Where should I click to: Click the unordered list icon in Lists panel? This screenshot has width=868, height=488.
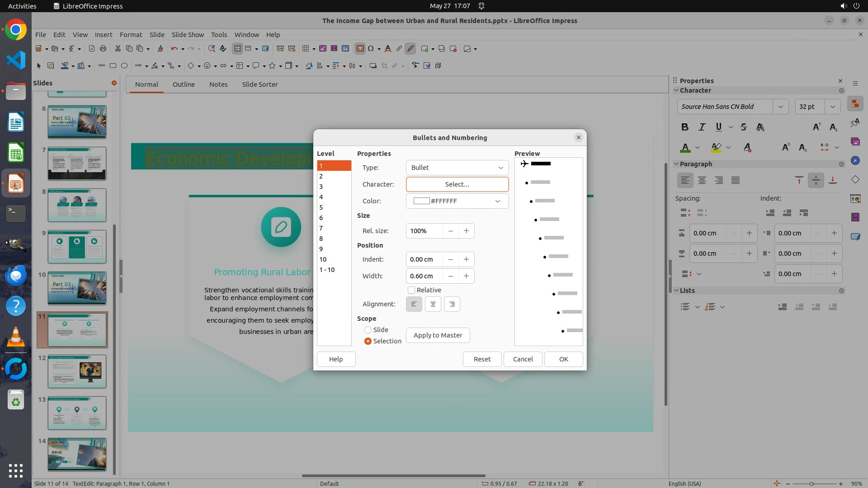pyautogui.click(x=685, y=307)
